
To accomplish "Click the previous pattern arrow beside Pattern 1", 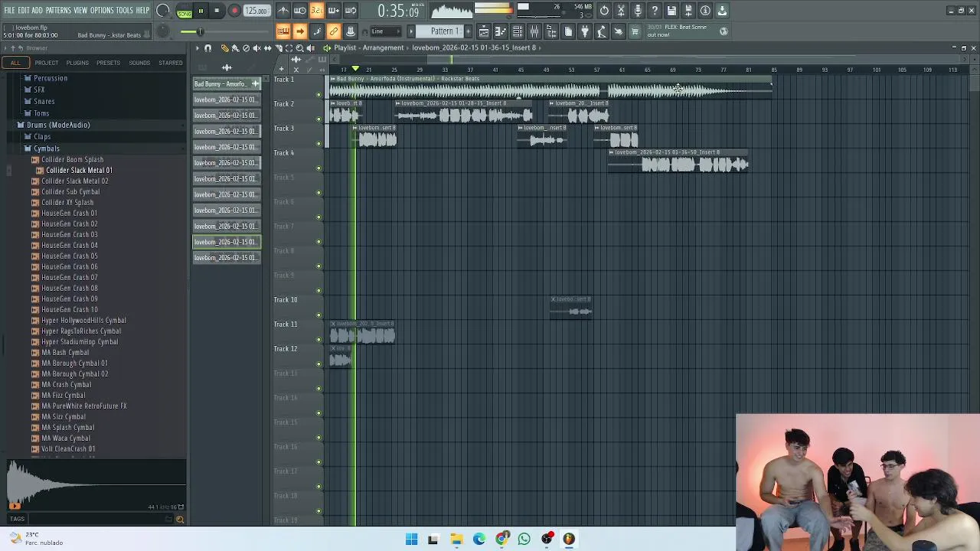I will [411, 31].
